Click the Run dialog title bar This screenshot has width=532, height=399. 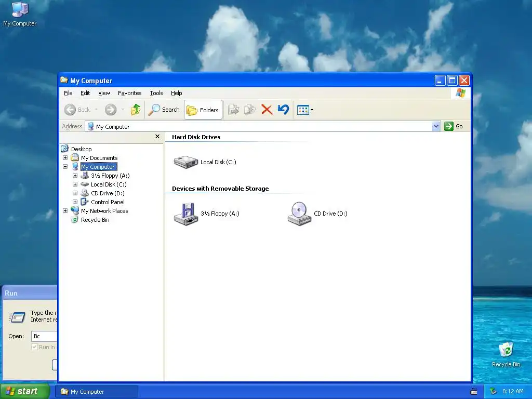[x=30, y=293]
